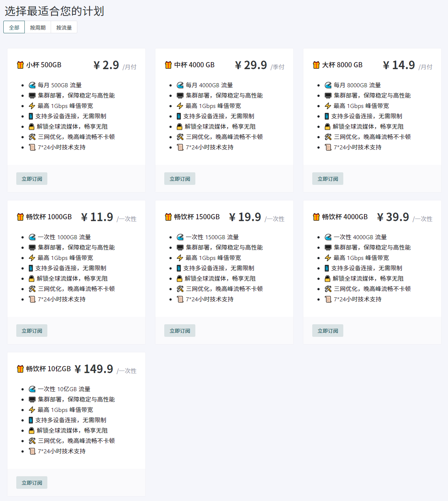
Task: Click 一次性 1500GB 流量 text
Action: (x=212, y=237)
